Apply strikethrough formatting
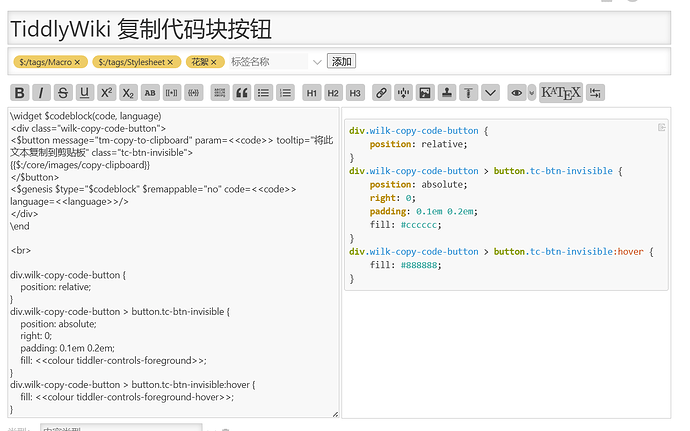The height and width of the screenshot is (431, 690). pyautogui.click(x=62, y=93)
